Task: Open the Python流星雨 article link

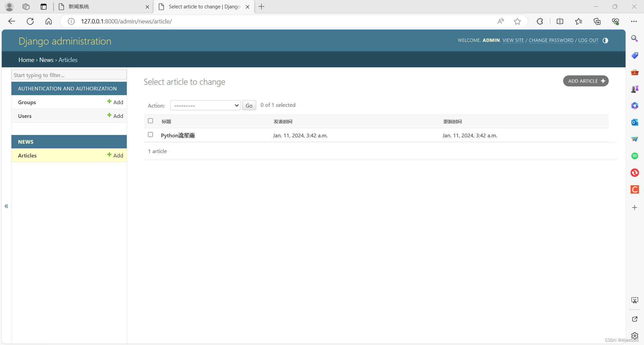Action: click(178, 135)
